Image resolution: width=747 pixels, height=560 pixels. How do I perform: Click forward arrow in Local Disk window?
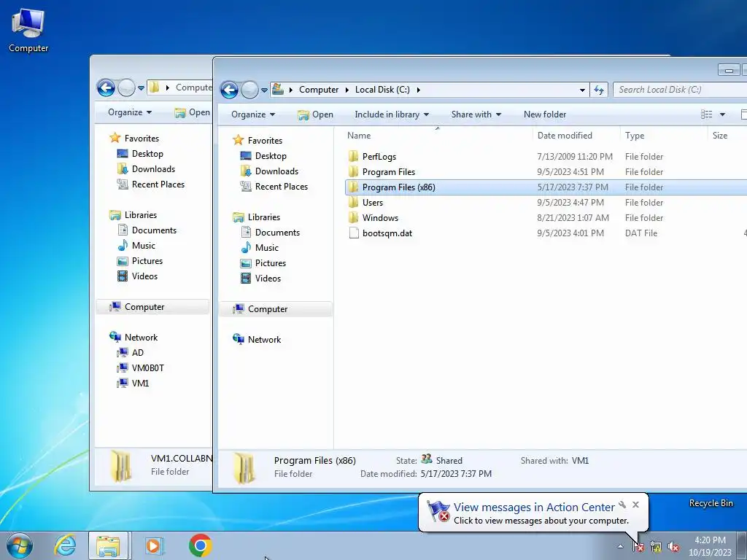click(249, 90)
